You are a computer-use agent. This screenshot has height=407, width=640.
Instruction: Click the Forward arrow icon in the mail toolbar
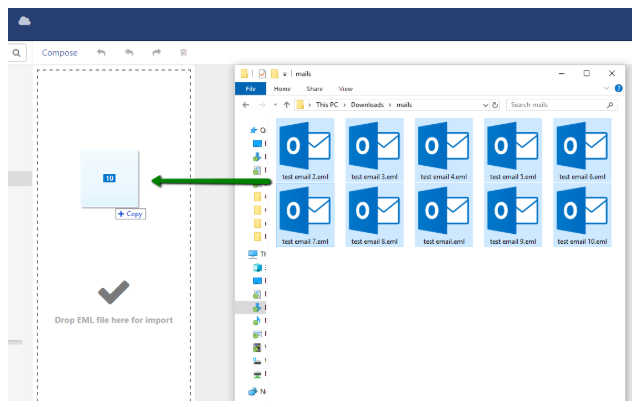(156, 52)
